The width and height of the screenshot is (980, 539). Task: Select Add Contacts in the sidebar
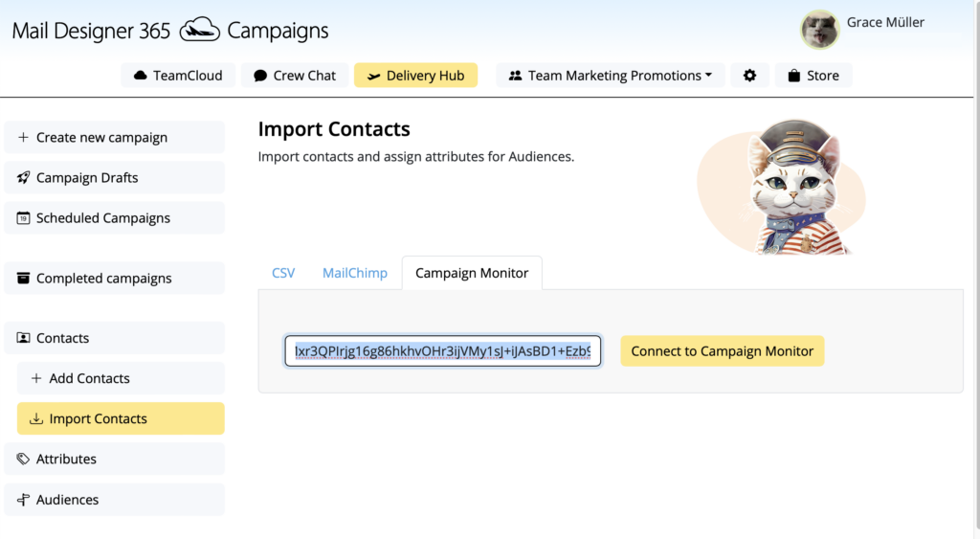tap(121, 378)
